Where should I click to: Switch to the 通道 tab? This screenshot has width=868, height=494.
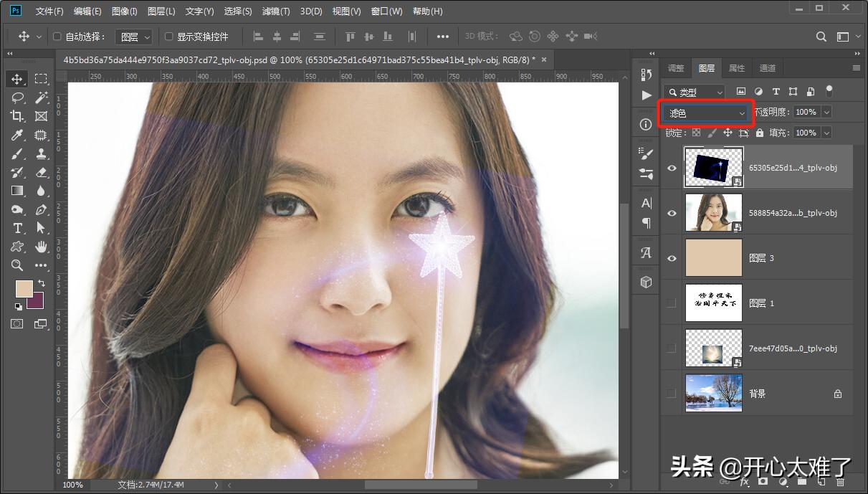[768, 68]
